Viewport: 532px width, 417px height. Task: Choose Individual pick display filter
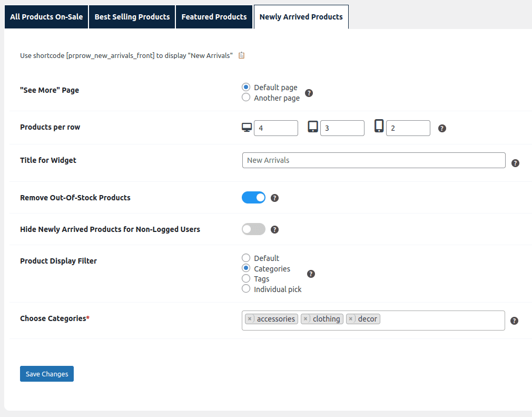pyautogui.click(x=246, y=289)
